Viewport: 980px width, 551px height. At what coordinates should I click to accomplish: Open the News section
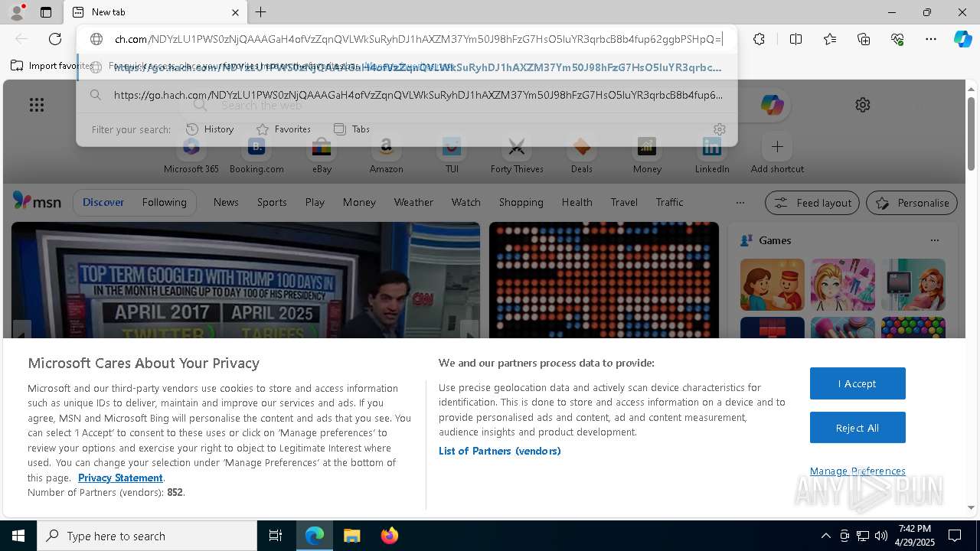coord(226,202)
